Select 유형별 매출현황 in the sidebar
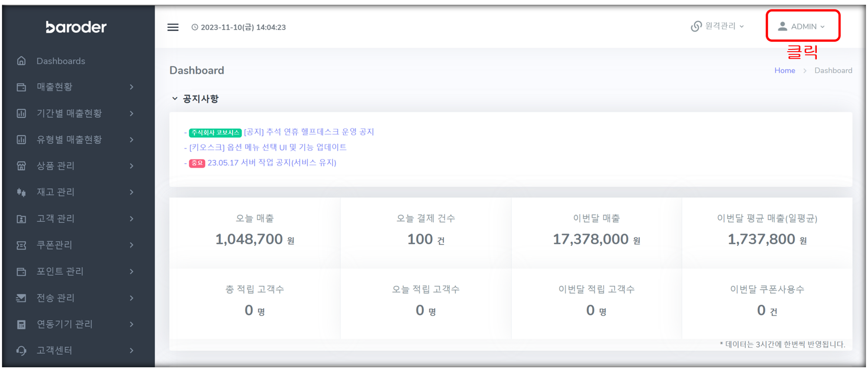Image resolution: width=868 pixels, height=369 pixels. pyautogui.click(x=69, y=139)
